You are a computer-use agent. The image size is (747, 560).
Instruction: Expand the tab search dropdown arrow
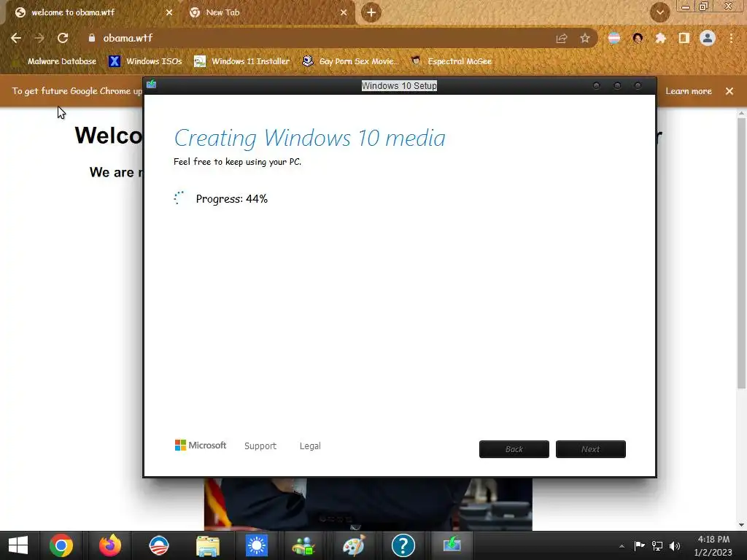click(x=659, y=12)
